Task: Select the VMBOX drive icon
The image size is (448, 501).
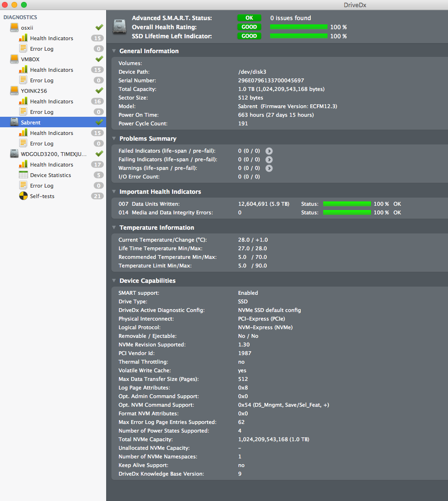Action: coord(14,59)
